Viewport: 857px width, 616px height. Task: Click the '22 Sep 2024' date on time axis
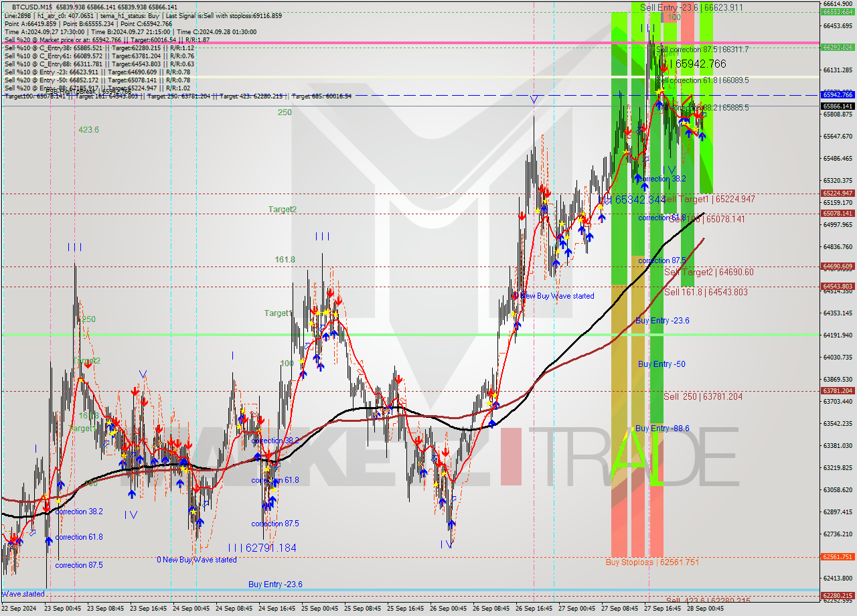(20, 608)
